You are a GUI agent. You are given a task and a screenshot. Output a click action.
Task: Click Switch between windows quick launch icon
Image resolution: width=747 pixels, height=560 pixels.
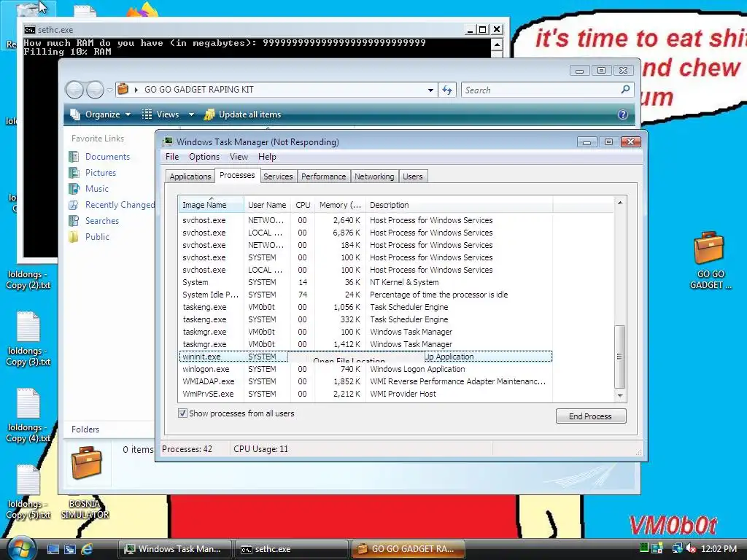(x=70, y=549)
